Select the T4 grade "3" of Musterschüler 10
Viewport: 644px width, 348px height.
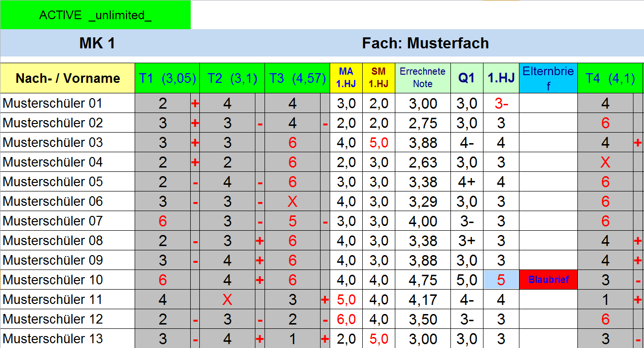(605, 280)
